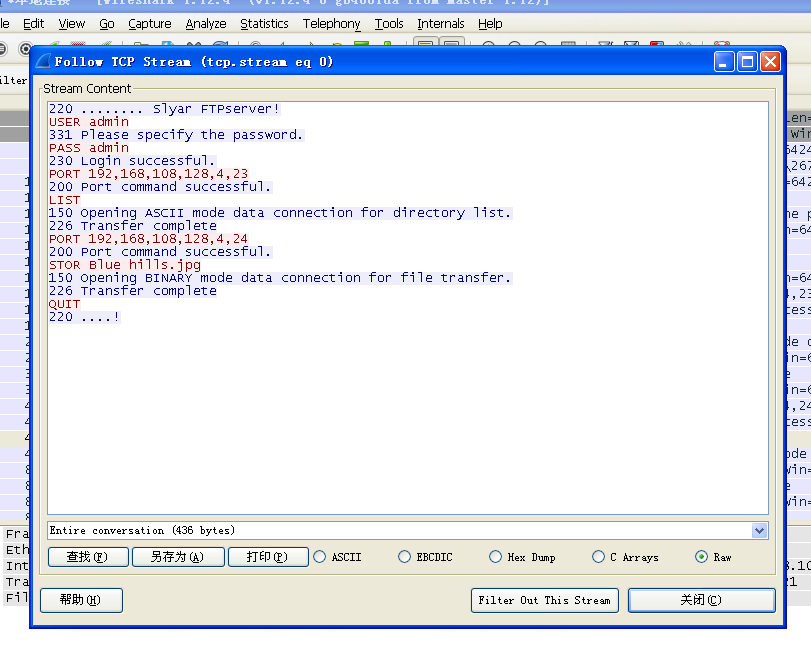Image resolution: width=811 pixels, height=669 pixels.
Task: Open the Statistics menu
Action: click(x=264, y=24)
